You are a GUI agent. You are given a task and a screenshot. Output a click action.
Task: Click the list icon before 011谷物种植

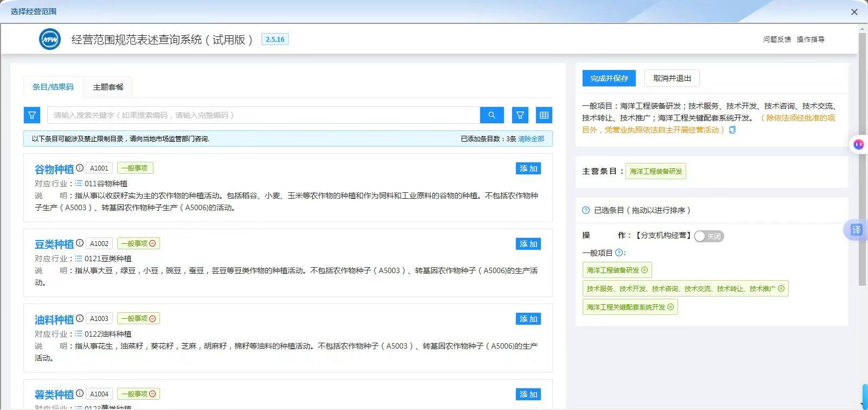click(x=79, y=184)
